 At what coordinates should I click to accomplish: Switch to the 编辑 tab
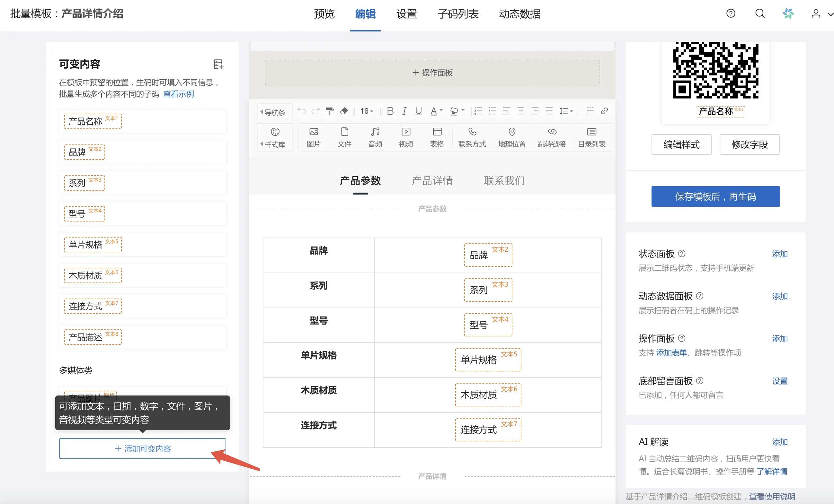365,14
